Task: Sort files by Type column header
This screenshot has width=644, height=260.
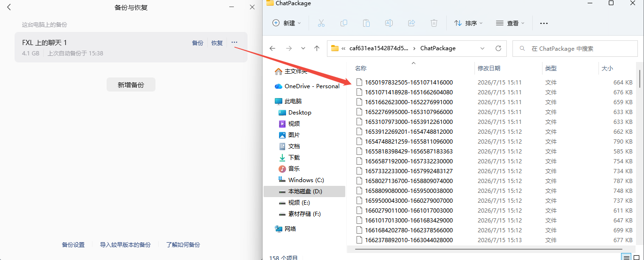Action: point(551,69)
